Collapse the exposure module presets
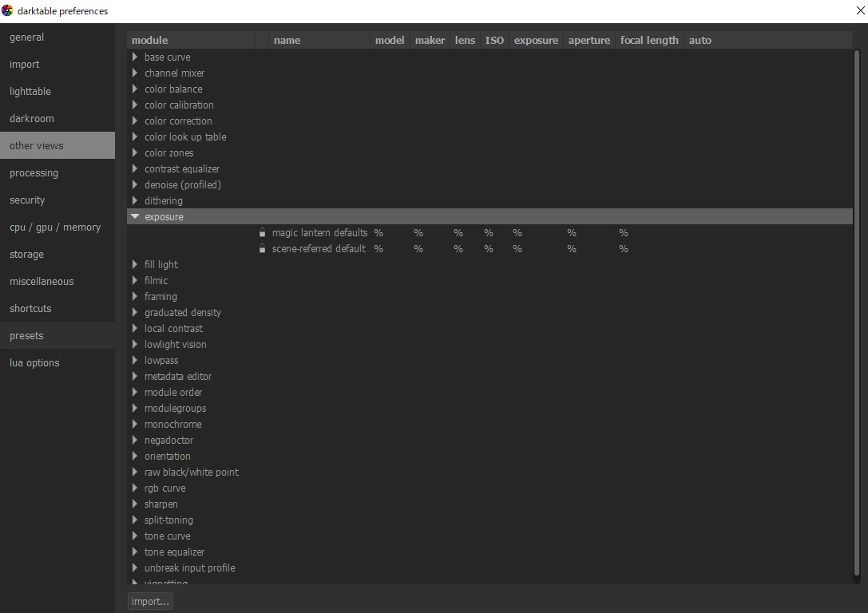Screen dimensions: 868x613 click(x=134, y=217)
